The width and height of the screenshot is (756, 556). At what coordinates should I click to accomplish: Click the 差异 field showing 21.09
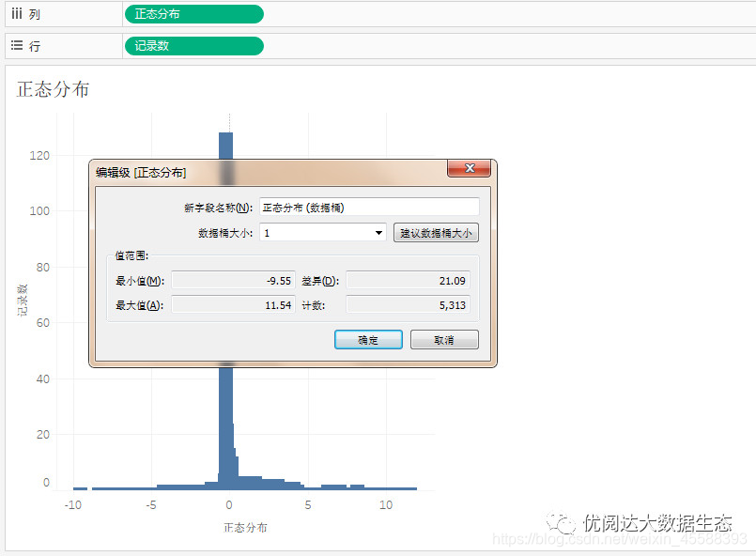[x=408, y=281]
